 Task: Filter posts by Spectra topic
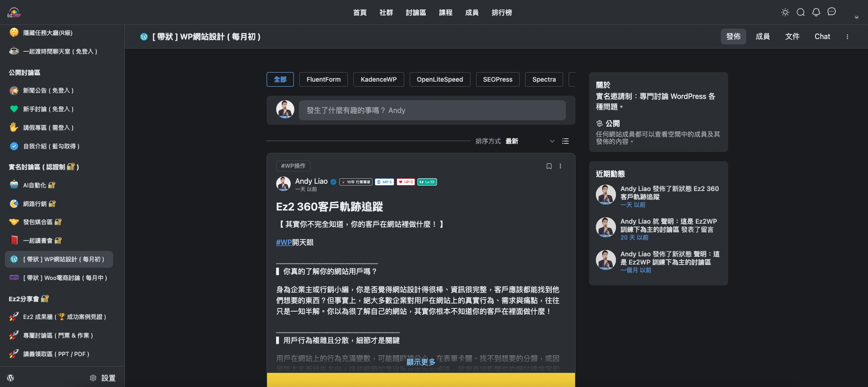coord(544,79)
